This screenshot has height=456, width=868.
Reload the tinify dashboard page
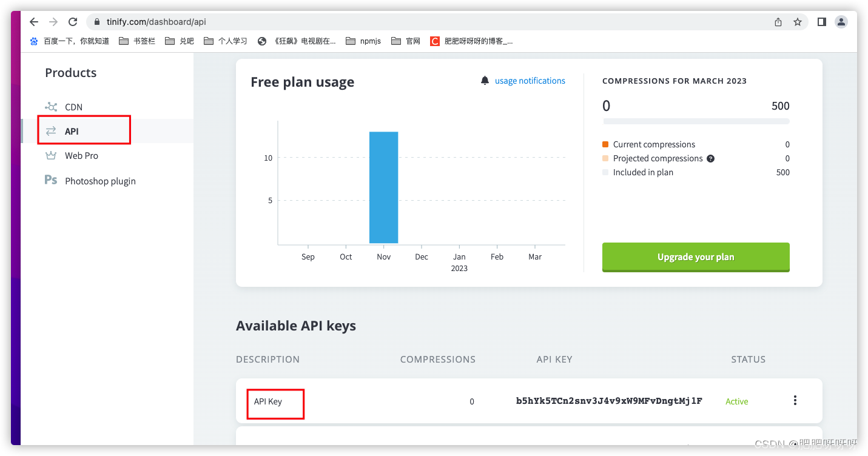73,22
